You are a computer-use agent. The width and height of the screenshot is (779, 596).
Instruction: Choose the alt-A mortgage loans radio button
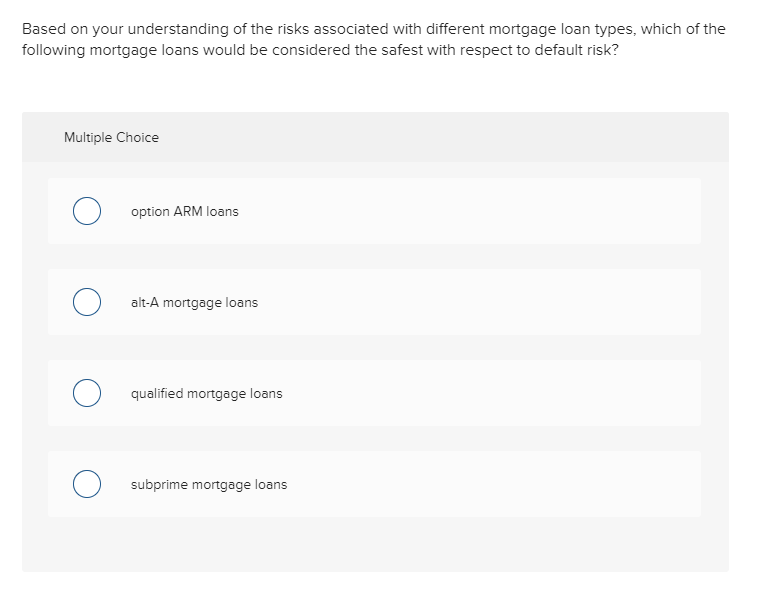coord(86,303)
